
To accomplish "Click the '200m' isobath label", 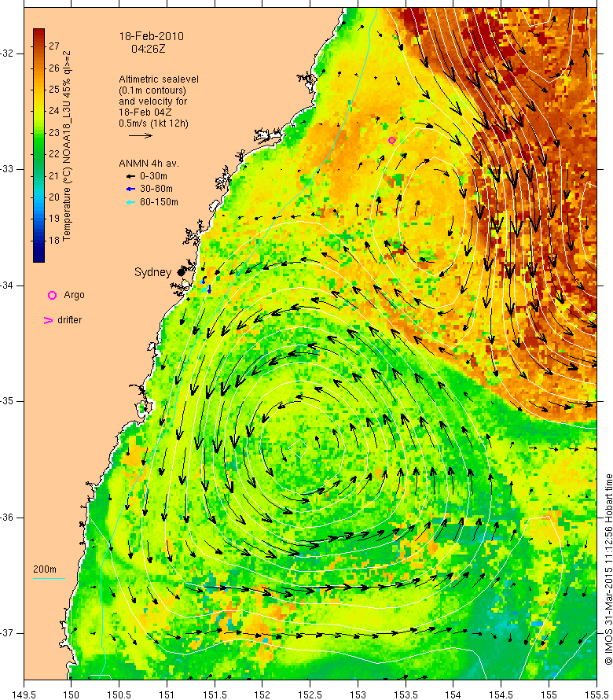I will [45, 569].
